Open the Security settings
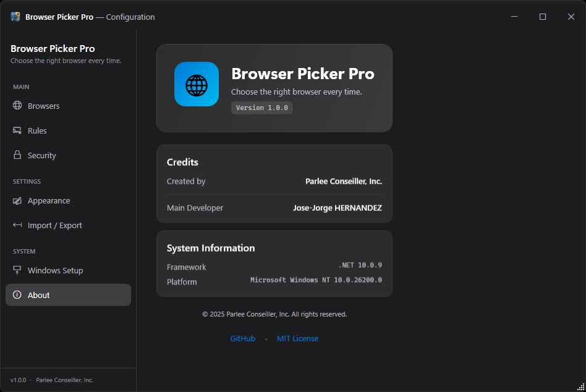Screen dimensions: 586x392 (x=69, y=155)
